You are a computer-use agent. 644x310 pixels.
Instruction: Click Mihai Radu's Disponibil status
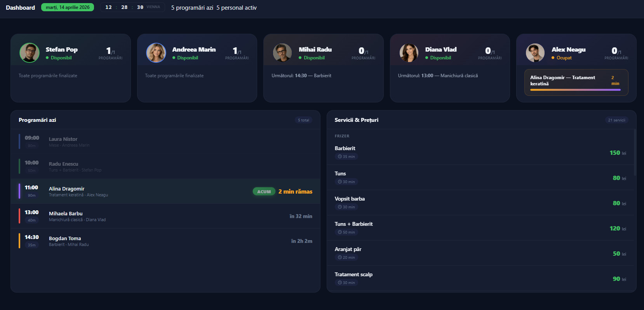click(x=312, y=58)
